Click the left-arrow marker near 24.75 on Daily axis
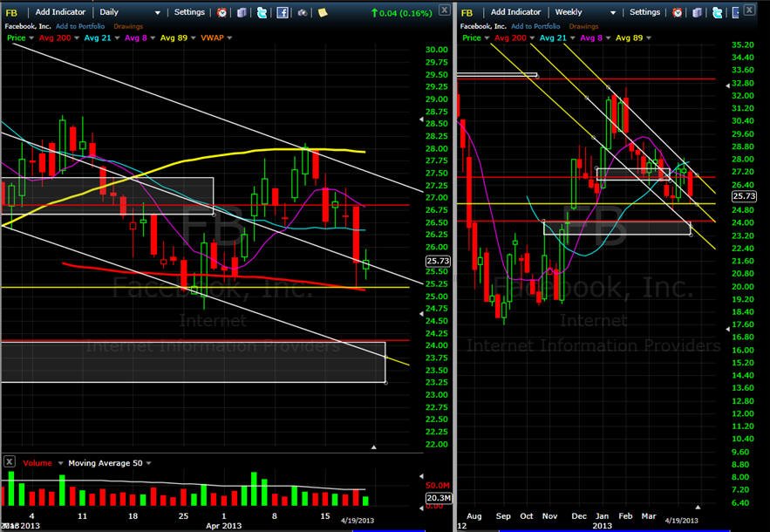770x532 pixels. tap(421, 313)
